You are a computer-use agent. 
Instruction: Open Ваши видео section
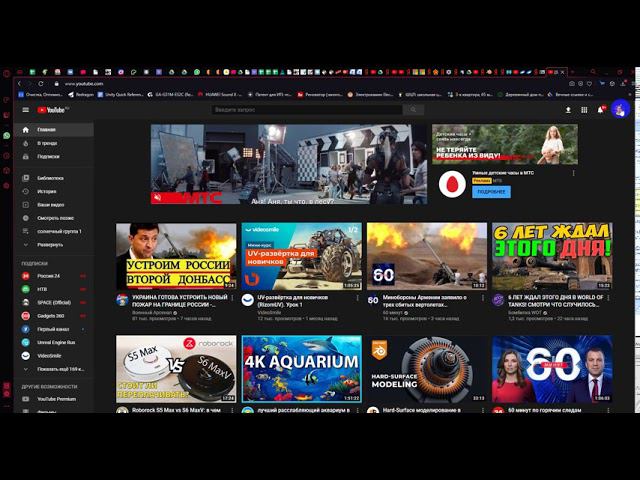(x=54, y=205)
